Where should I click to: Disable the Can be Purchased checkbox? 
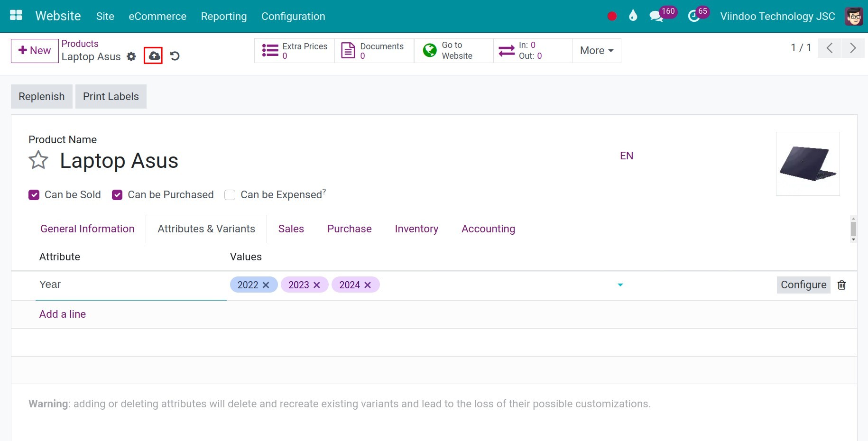pyautogui.click(x=117, y=195)
